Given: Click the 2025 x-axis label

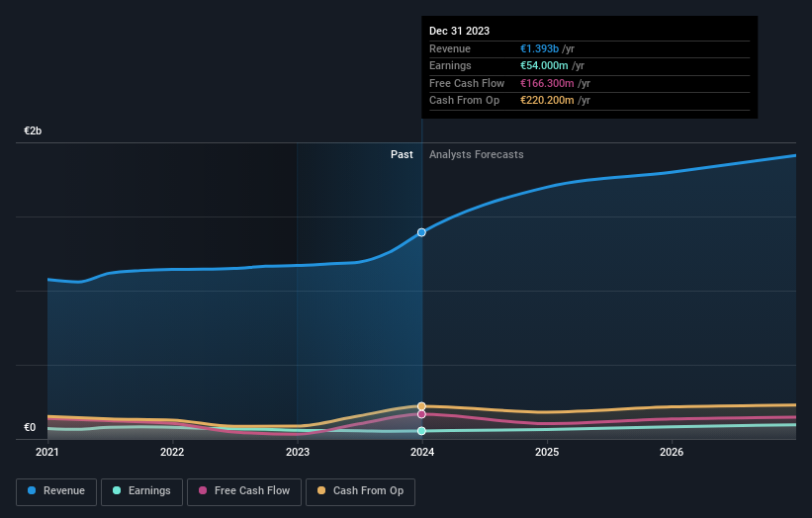Looking at the screenshot, I should 547,452.
